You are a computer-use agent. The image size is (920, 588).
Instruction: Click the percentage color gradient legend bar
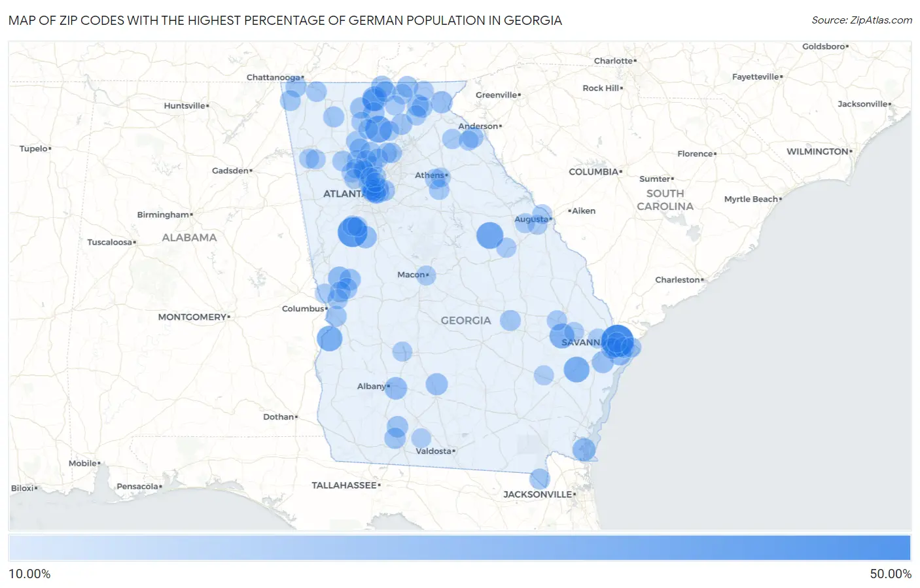[459, 547]
